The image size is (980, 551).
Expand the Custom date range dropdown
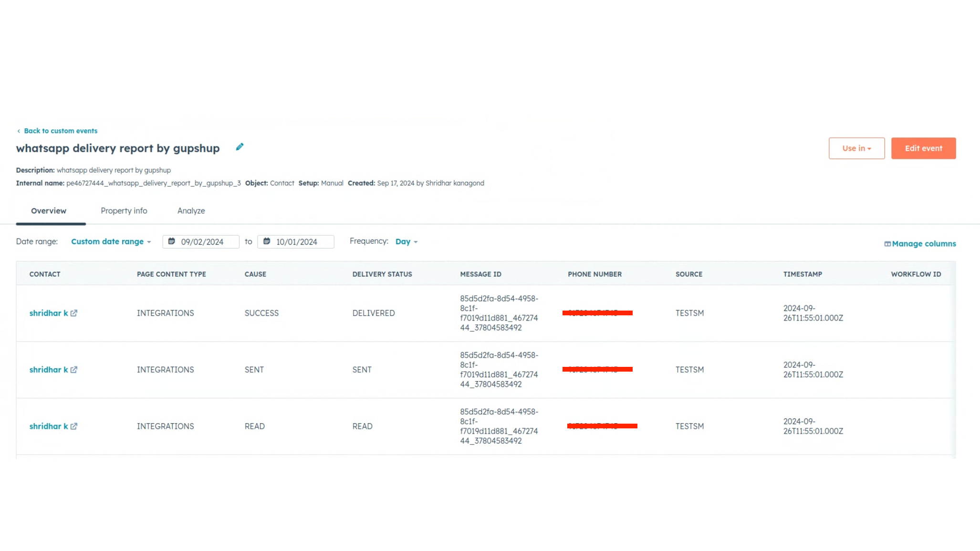click(111, 242)
